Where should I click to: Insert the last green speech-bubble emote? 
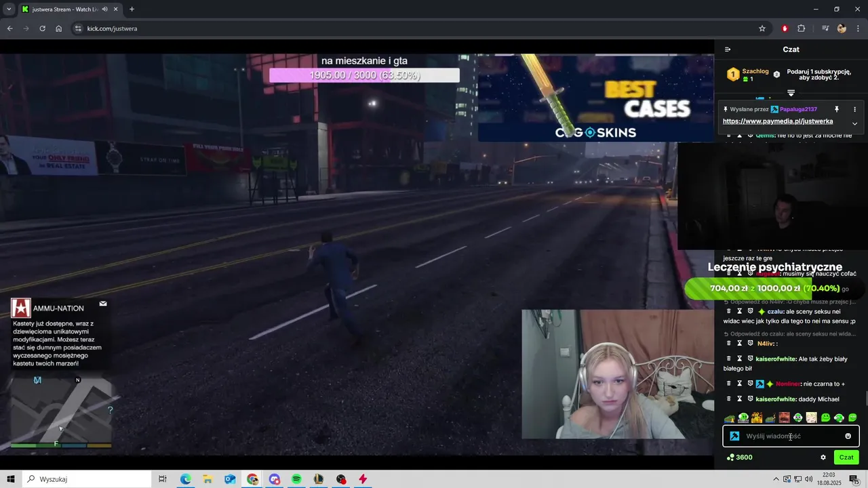click(x=852, y=418)
